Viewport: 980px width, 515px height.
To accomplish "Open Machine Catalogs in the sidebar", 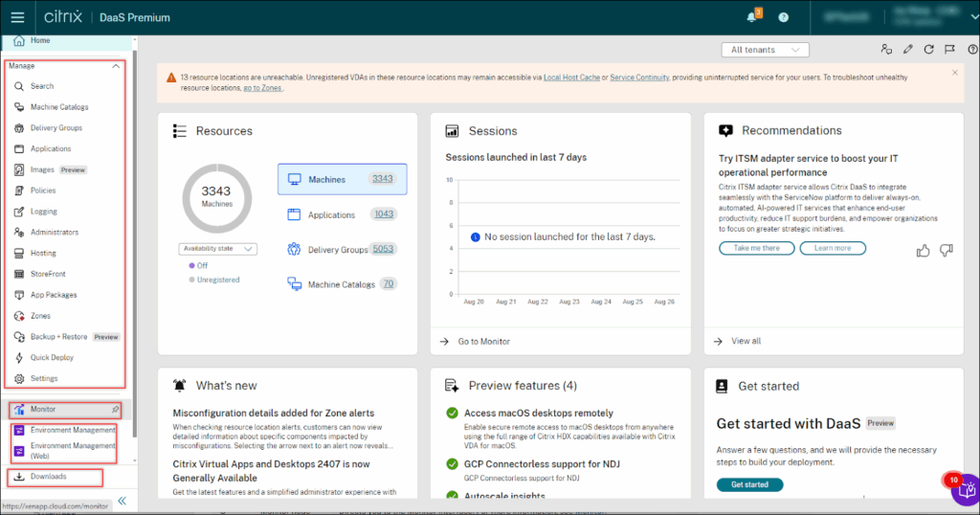I will pos(59,107).
